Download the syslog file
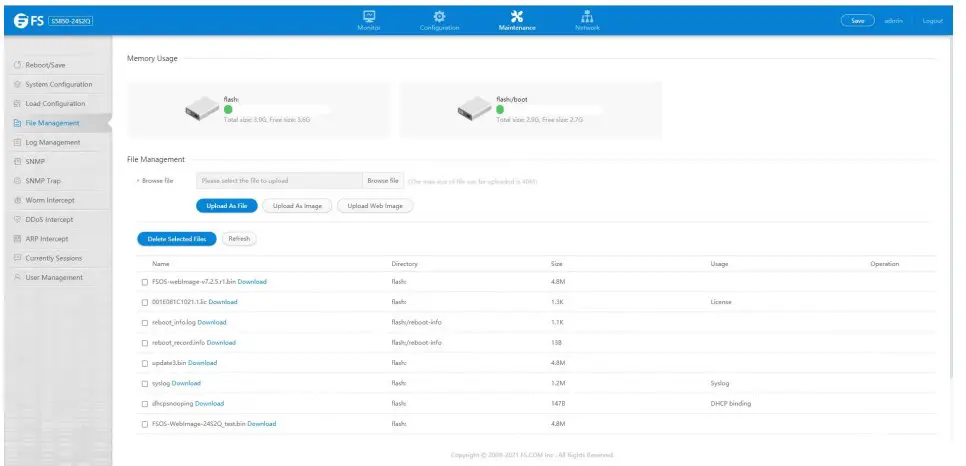The image size is (966, 466). pos(186,383)
